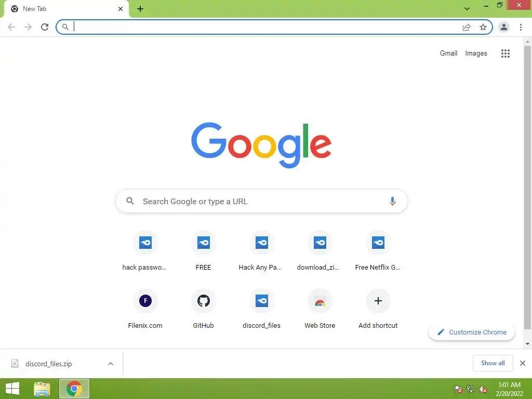
Task: Open the Filenix.com shortcut
Action: 145,310
